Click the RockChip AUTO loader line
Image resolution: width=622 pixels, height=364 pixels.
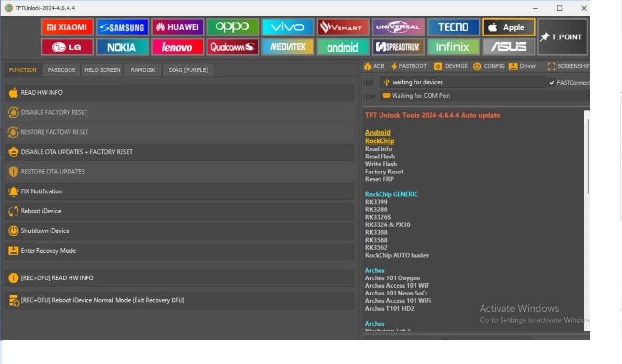[x=397, y=255]
